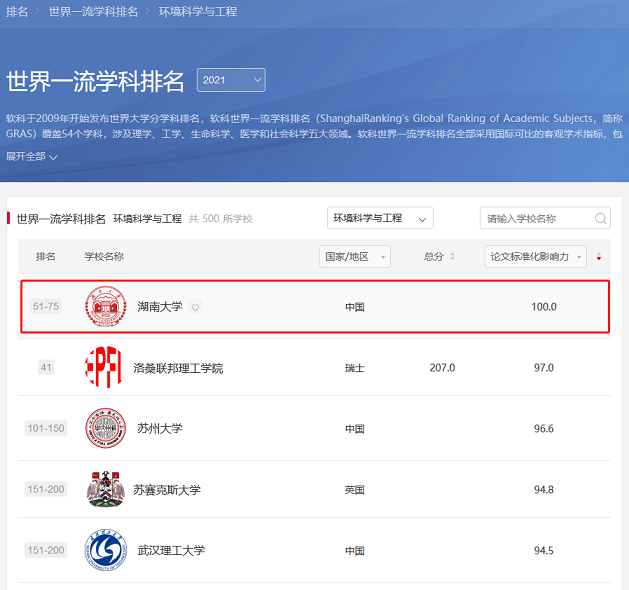Click the value 97.0

[544, 368]
